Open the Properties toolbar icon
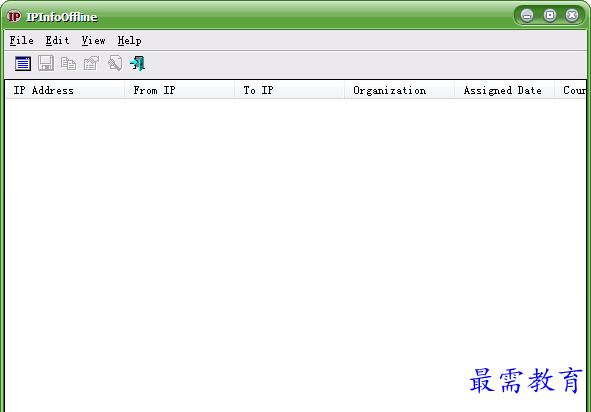Image resolution: width=591 pixels, height=412 pixels. tap(92, 63)
